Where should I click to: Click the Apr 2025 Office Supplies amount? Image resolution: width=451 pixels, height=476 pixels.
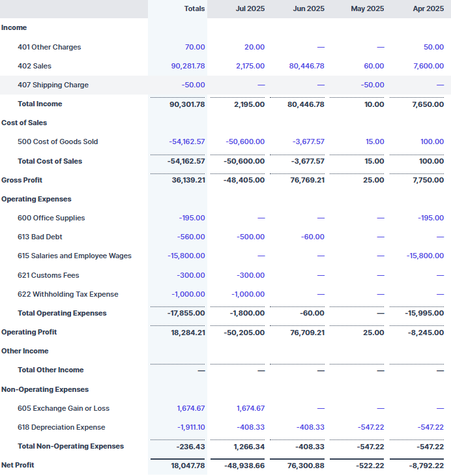[x=431, y=218]
